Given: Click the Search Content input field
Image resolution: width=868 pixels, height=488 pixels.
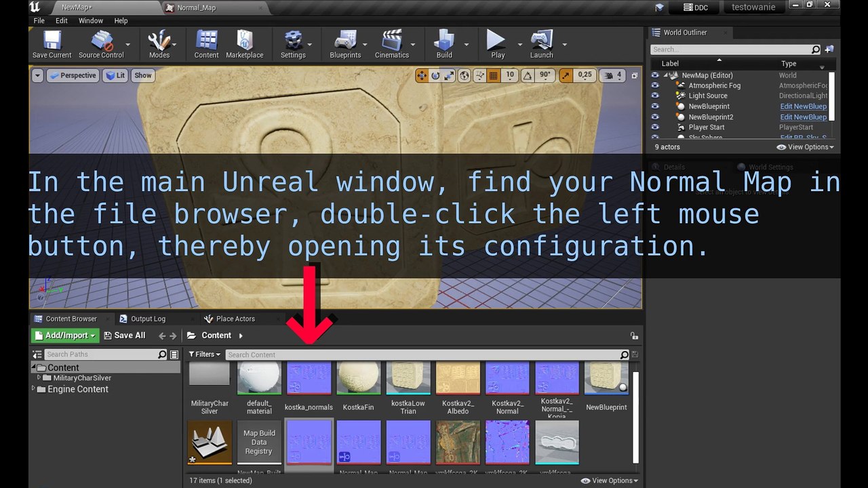Looking at the screenshot, I should [428, 354].
